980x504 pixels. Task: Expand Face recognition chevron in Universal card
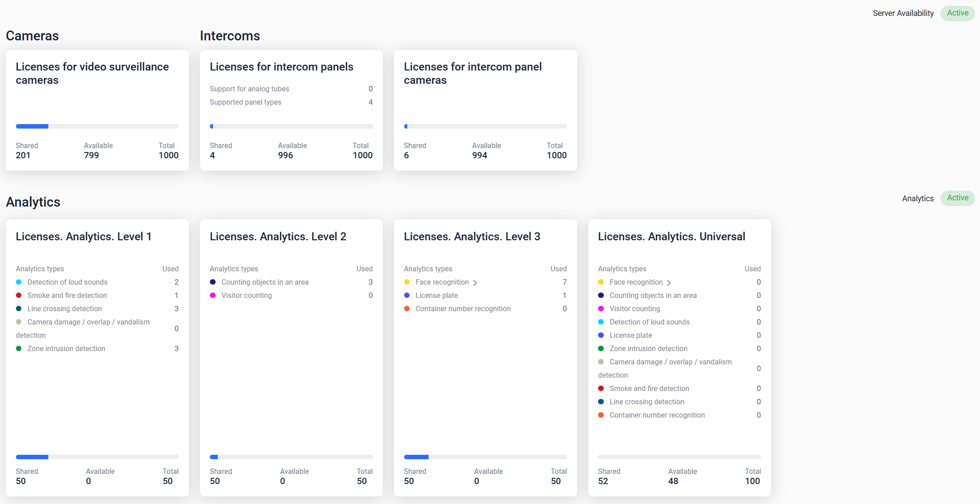669,283
